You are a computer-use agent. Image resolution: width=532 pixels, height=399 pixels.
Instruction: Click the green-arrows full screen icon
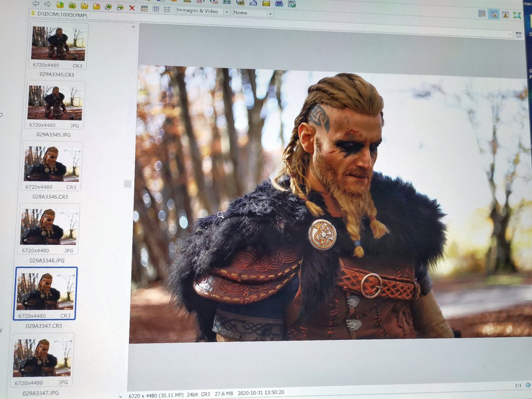[x=517, y=15]
